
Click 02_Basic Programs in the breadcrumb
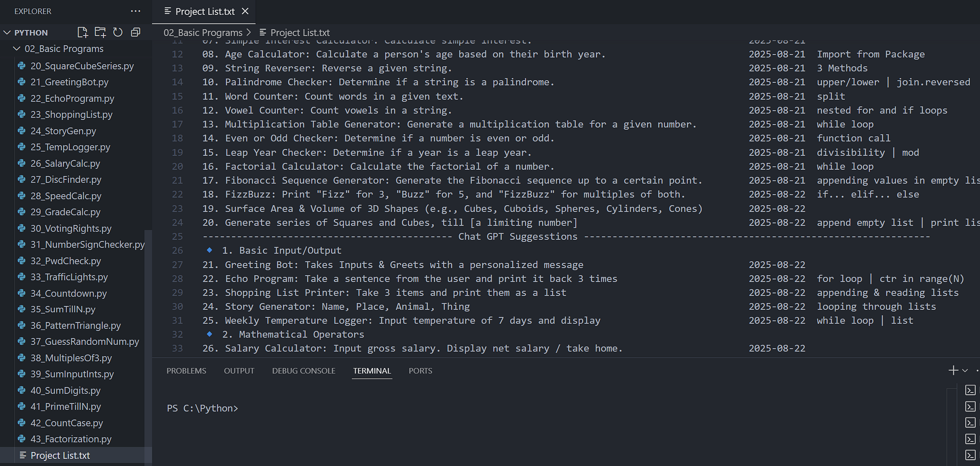pyautogui.click(x=203, y=32)
